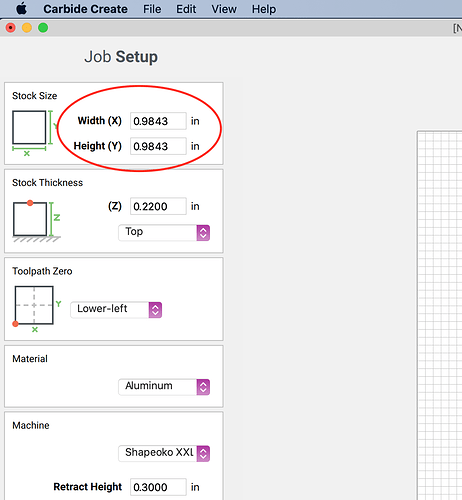Viewport: 462px width, 500px height.
Task: Click the Retract Height input field
Action: pos(158,487)
